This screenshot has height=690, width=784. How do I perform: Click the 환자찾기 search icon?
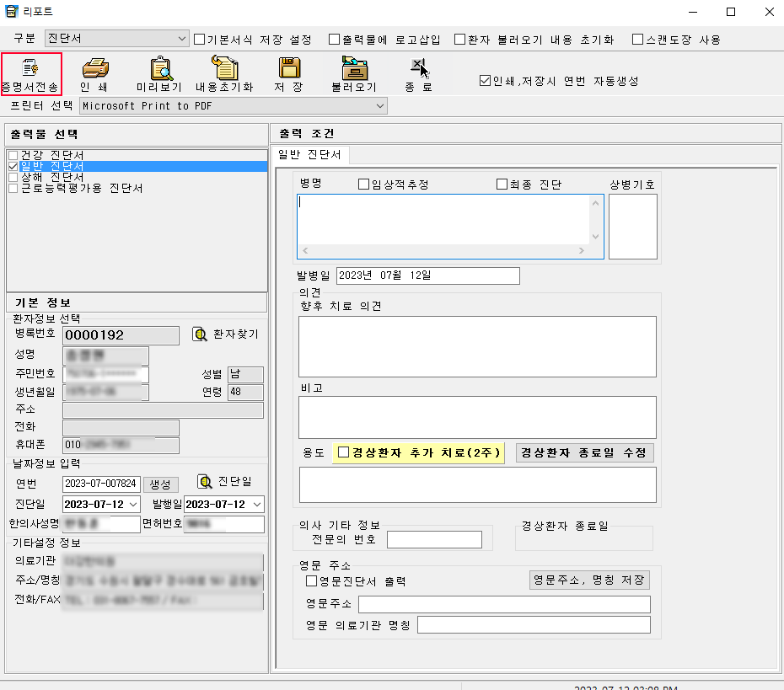click(x=200, y=334)
